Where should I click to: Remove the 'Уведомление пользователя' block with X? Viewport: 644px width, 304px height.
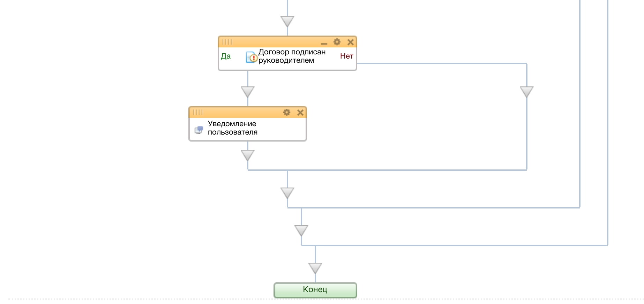click(300, 113)
